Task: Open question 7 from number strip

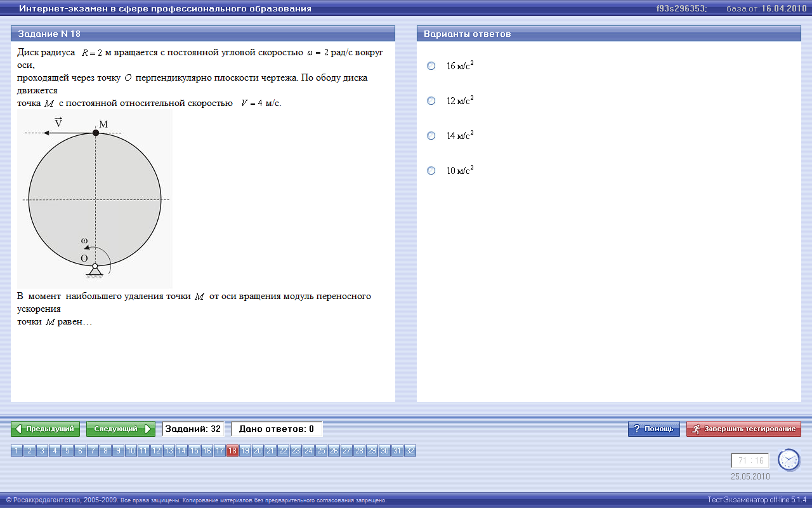Action: [93, 451]
